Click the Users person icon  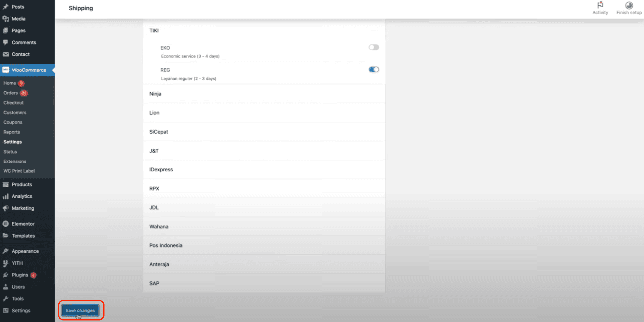(x=6, y=287)
